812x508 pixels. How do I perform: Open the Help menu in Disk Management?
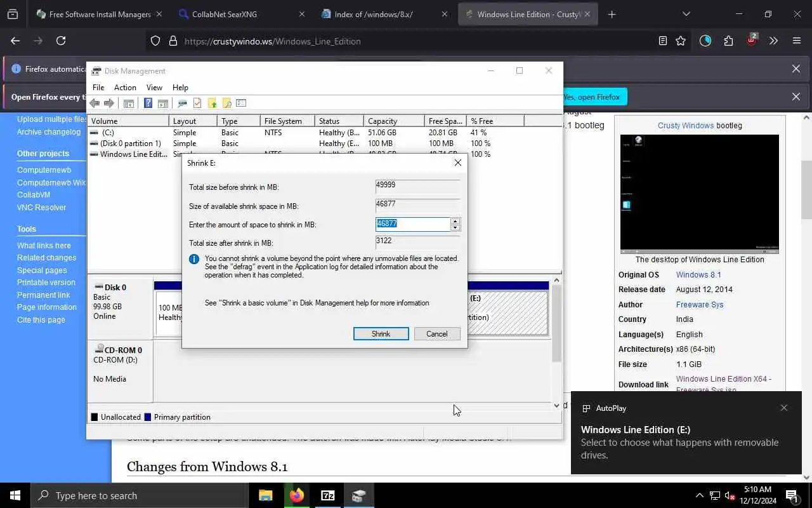[x=180, y=87]
